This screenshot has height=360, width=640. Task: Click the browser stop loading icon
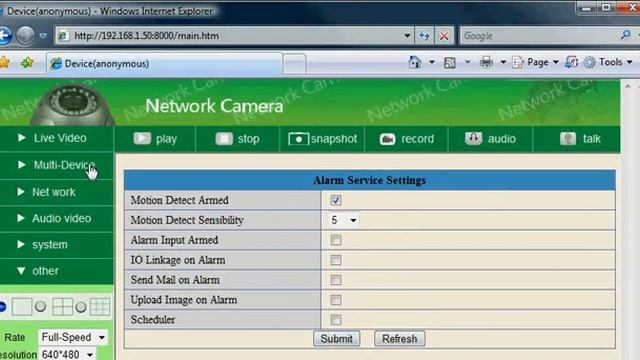(x=444, y=36)
